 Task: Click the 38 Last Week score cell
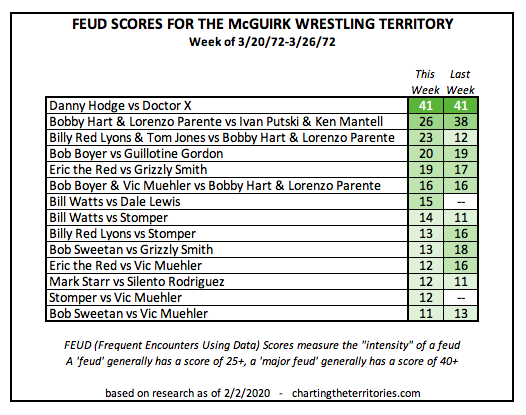point(461,121)
